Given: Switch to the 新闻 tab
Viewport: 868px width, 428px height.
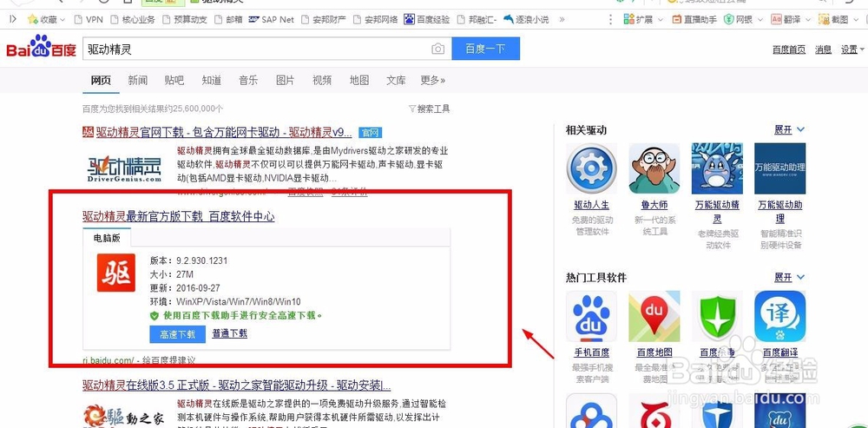Looking at the screenshot, I should click(138, 80).
